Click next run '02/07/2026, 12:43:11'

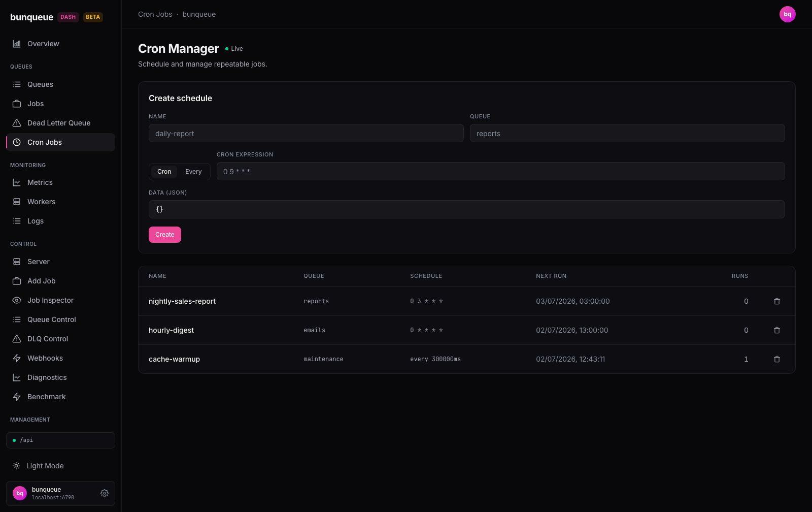[570, 359]
